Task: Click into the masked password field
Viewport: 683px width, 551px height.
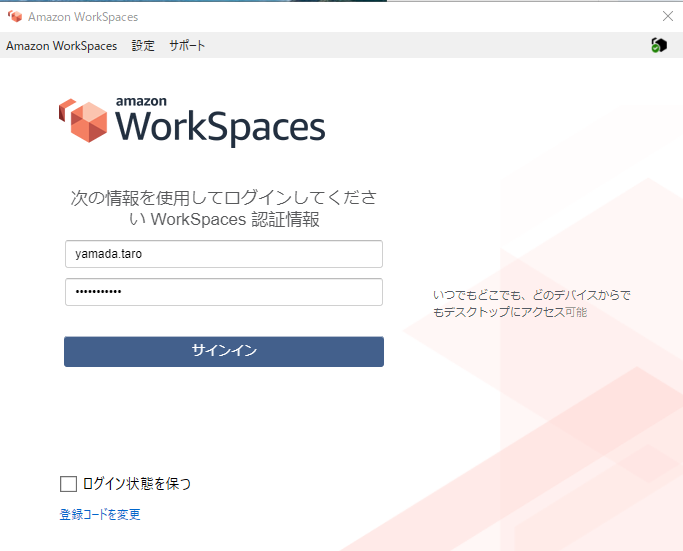Action: 223,292
